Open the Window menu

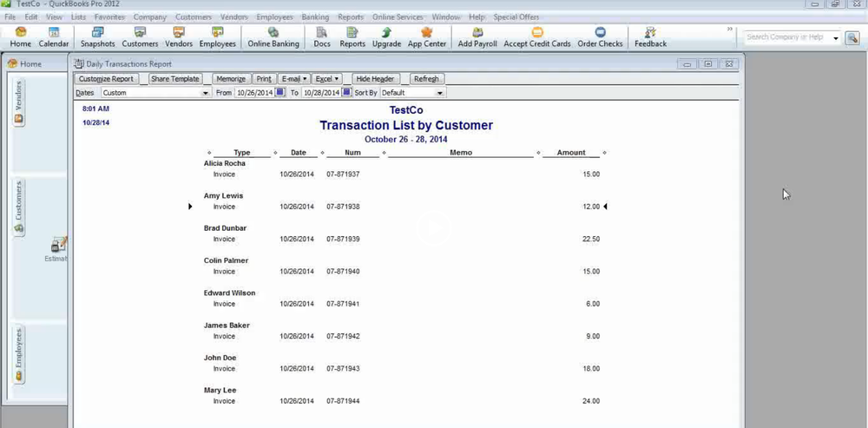tap(445, 17)
